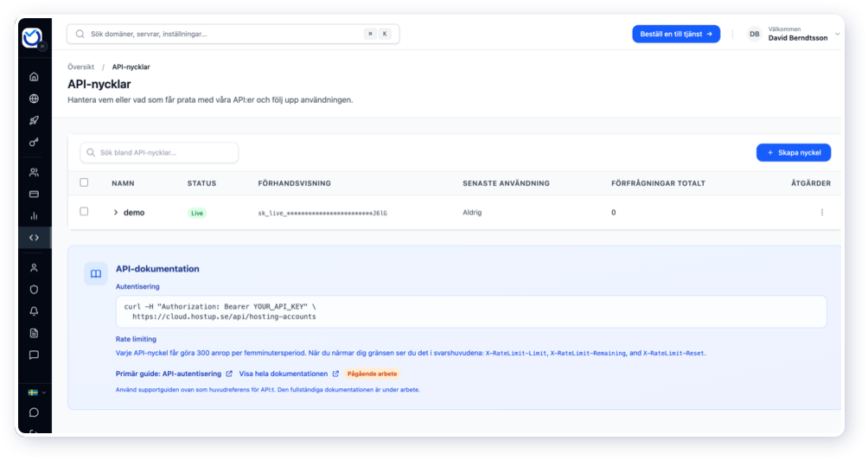Image resolution: width=868 pixels, height=460 pixels.
Task: Open the rocket icon in the sidebar
Action: click(34, 120)
